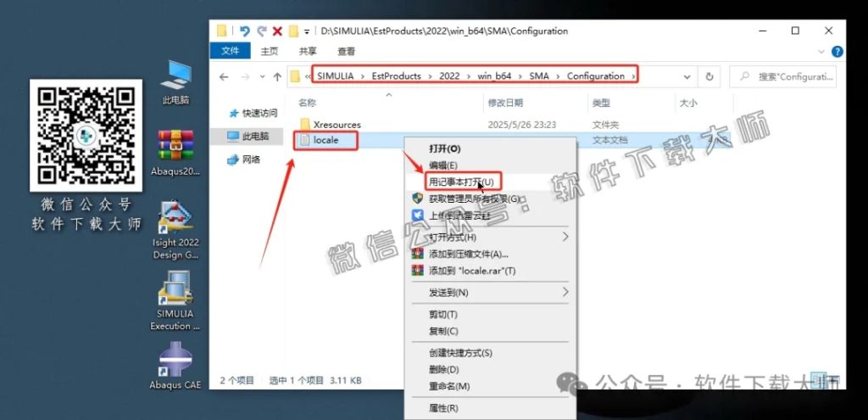Choose 打开(O) in context menu

[444, 148]
